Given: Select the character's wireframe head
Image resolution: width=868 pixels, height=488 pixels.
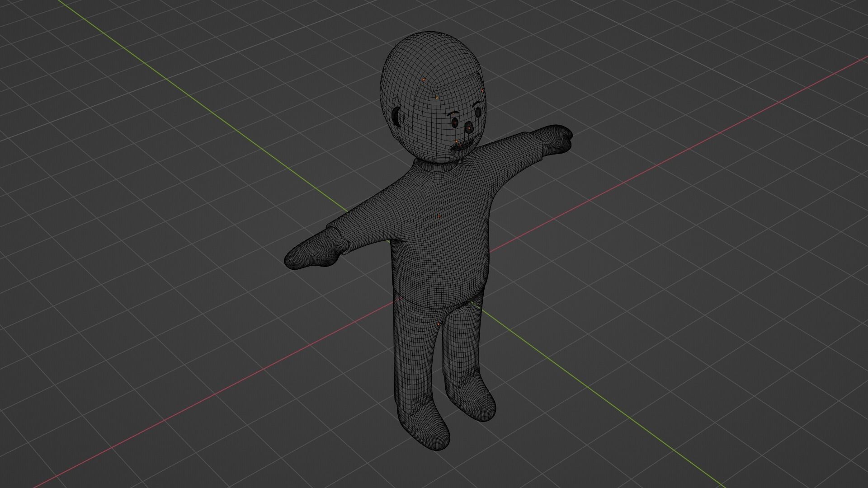Looking at the screenshot, I should (x=433, y=97).
